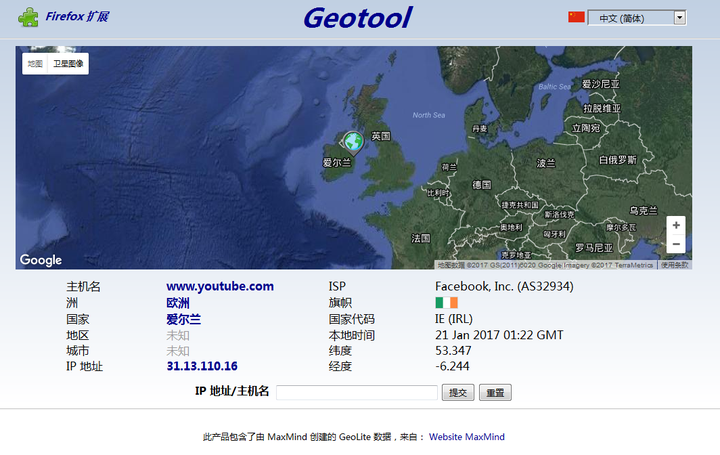
Task: Click the 拉脱维亚 label on the map
Action: pos(602,108)
